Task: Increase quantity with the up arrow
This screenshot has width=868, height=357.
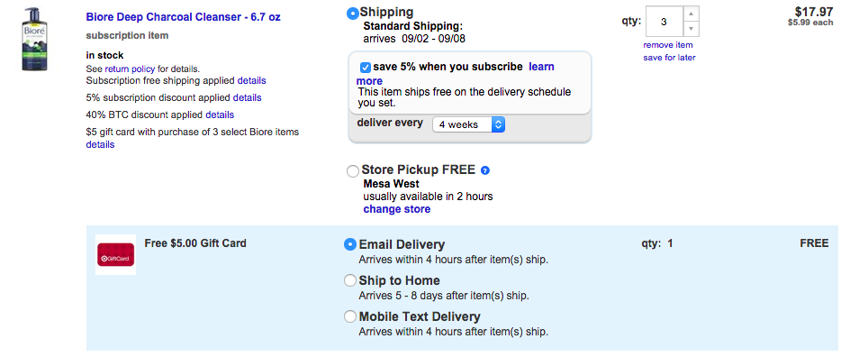Action: pos(691,14)
